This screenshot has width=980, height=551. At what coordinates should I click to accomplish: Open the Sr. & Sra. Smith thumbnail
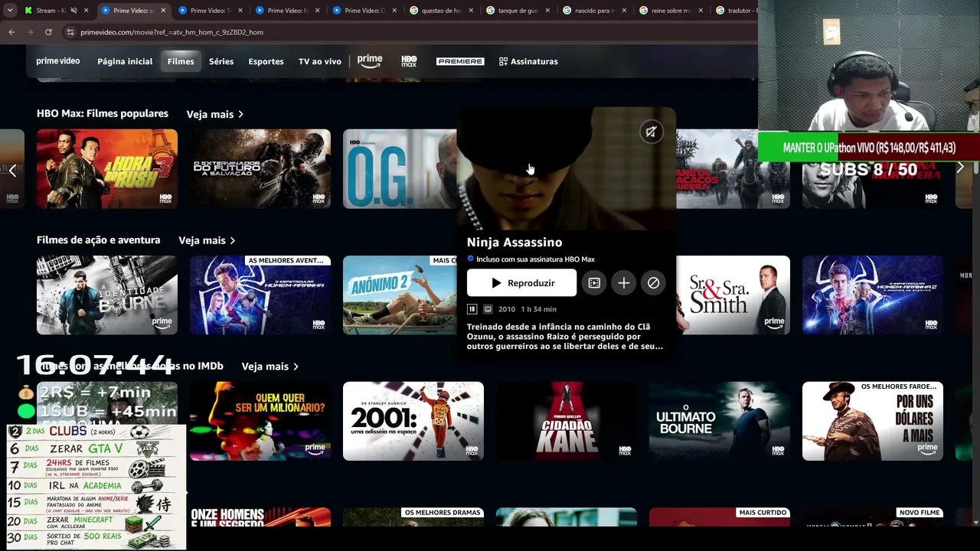pyautogui.click(x=733, y=295)
